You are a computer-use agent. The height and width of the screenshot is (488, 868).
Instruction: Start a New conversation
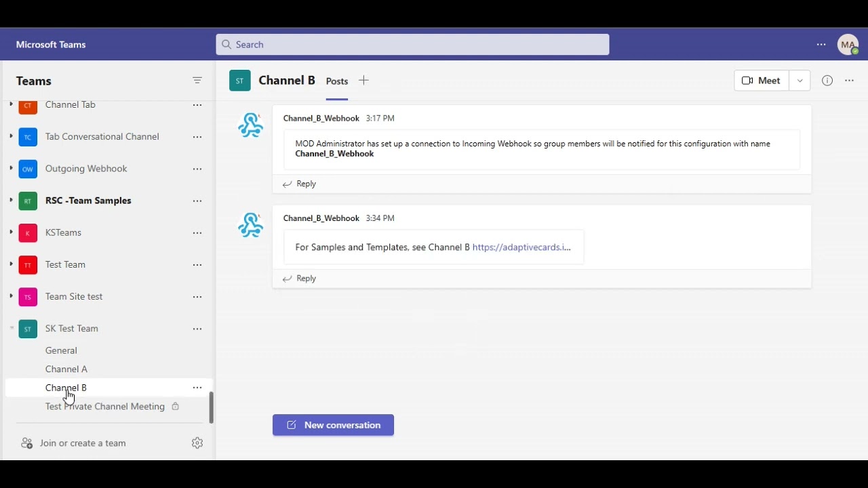pos(333,425)
